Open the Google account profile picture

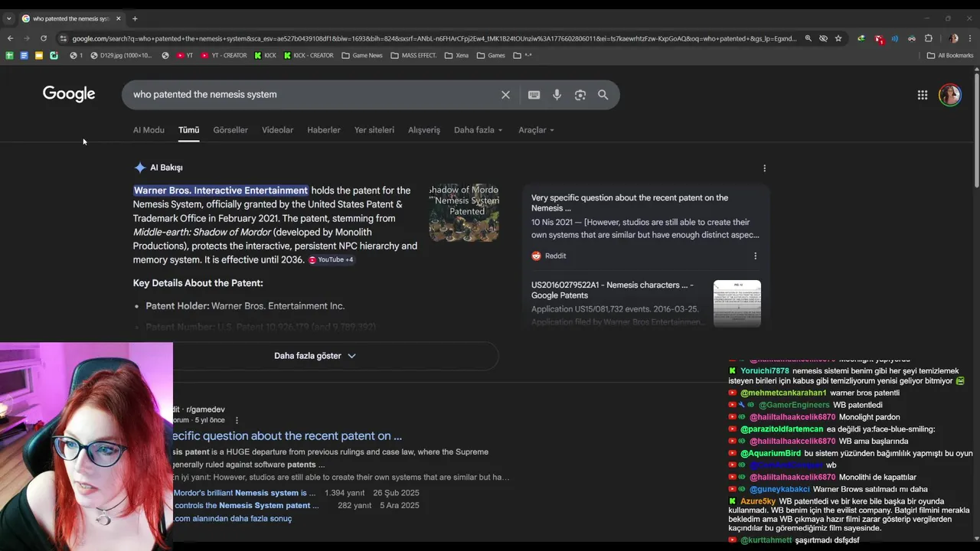950,95
